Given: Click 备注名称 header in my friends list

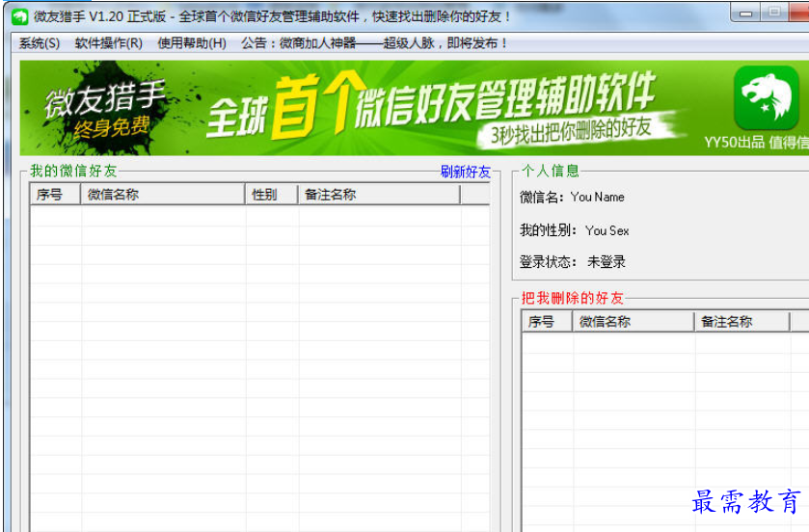Looking at the screenshot, I should [x=379, y=195].
